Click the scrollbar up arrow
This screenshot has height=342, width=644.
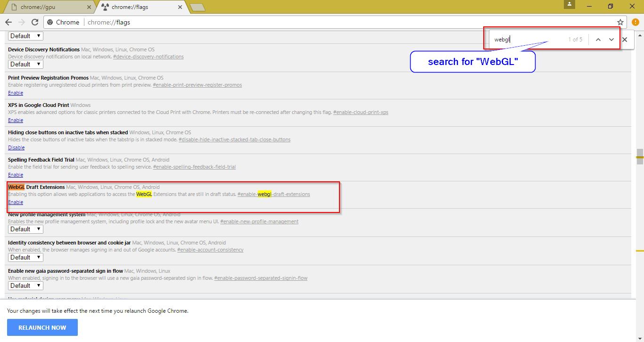tap(640, 34)
